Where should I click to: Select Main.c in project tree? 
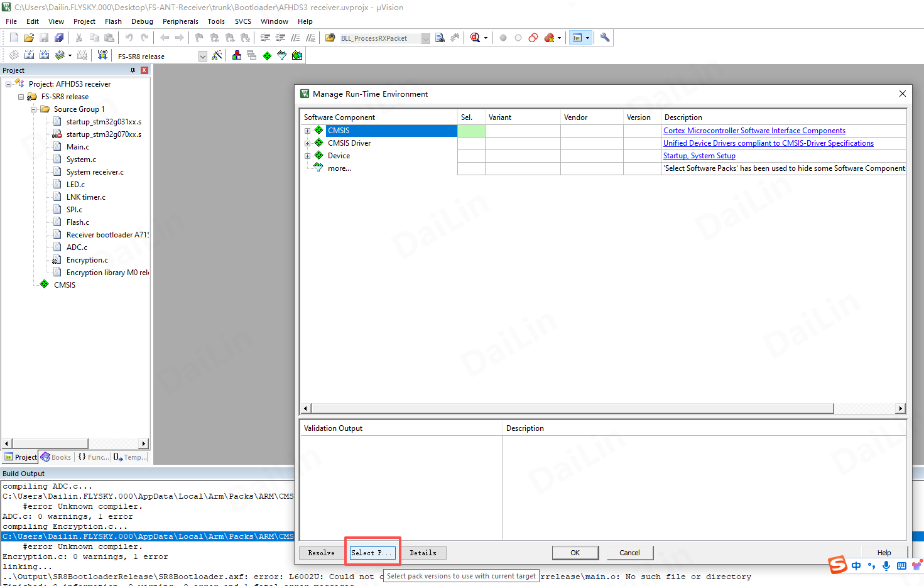pos(78,147)
